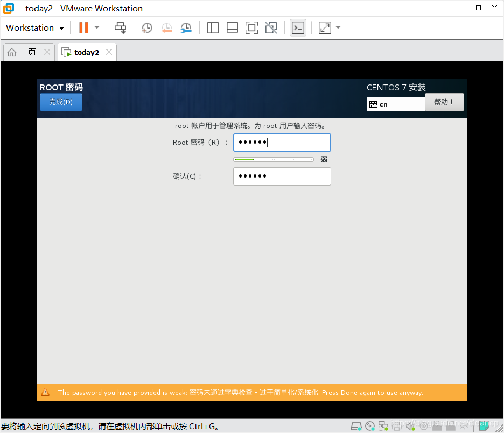Close the VMware Workstation window
This screenshot has height=433, width=504.
click(494, 8)
